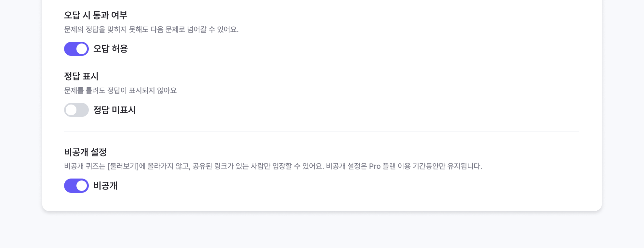644x248 pixels.
Task: Enable the 정답 미표시 toggle switch
Action: coord(76,110)
